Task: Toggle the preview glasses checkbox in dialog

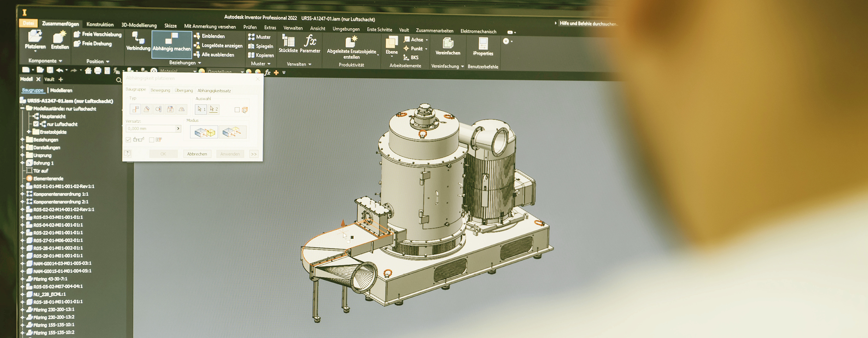Action: [x=128, y=140]
